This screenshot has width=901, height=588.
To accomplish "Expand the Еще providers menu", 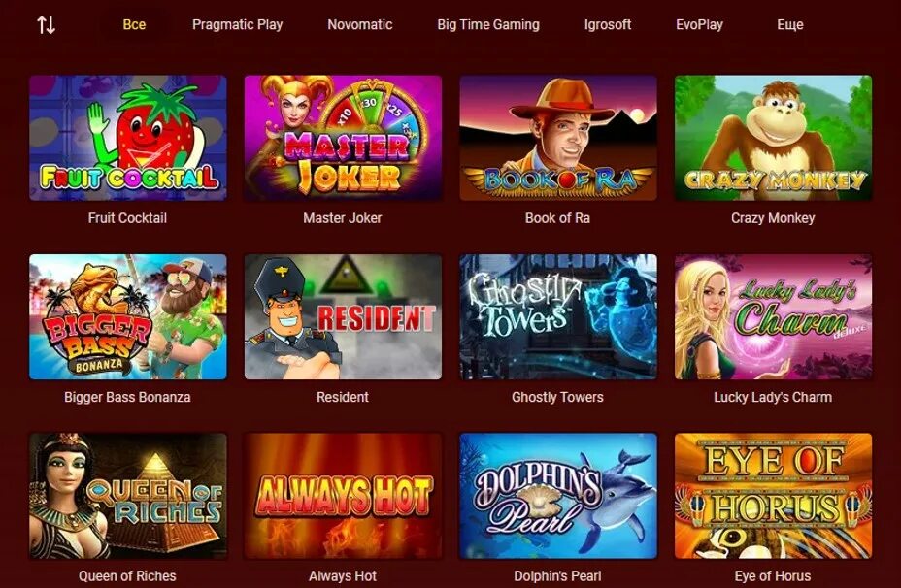I will click(790, 24).
